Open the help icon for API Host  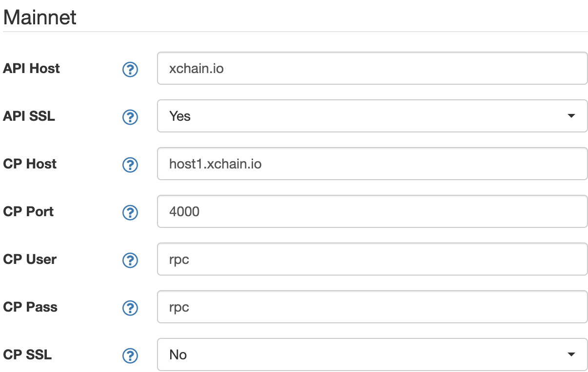(130, 70)
